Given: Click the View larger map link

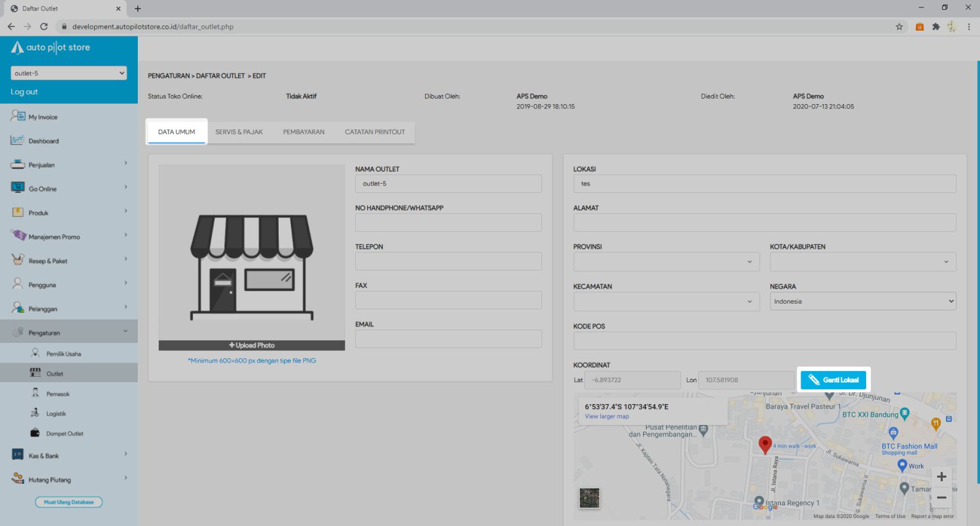Looking at the screenshot, I should click(x=606, y=416).
